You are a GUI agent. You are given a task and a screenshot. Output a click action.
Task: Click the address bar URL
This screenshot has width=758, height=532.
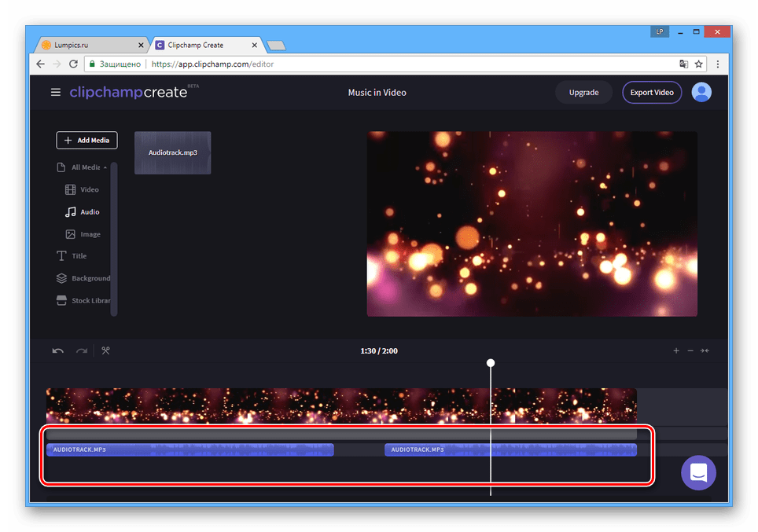212,64
